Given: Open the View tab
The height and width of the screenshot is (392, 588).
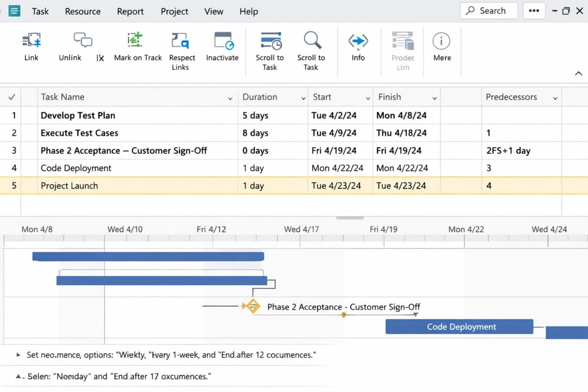Looking at the screenshot, I should (x=214, y=11).
